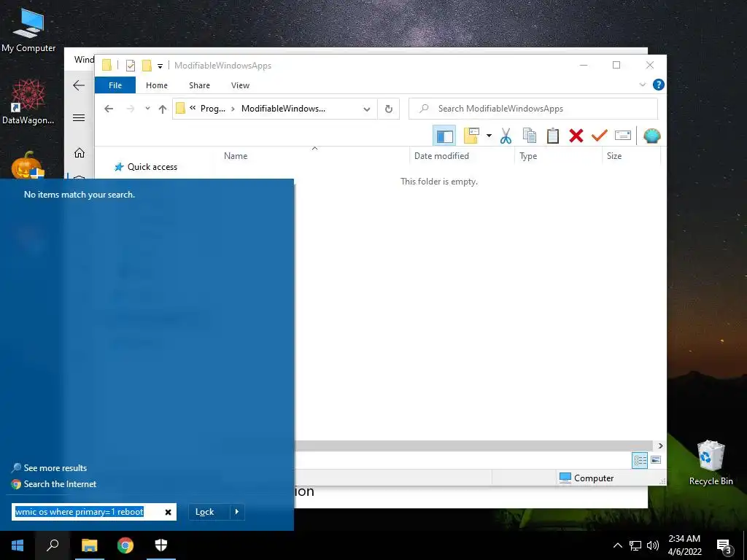747x560 pixels.
Task: Go back in the explorer window
Action: [109, 109]
